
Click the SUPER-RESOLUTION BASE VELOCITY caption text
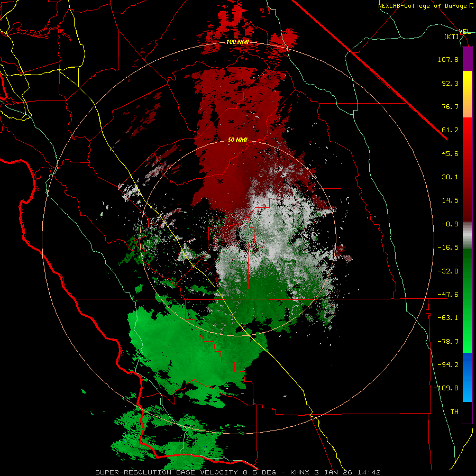pos(167,472)
